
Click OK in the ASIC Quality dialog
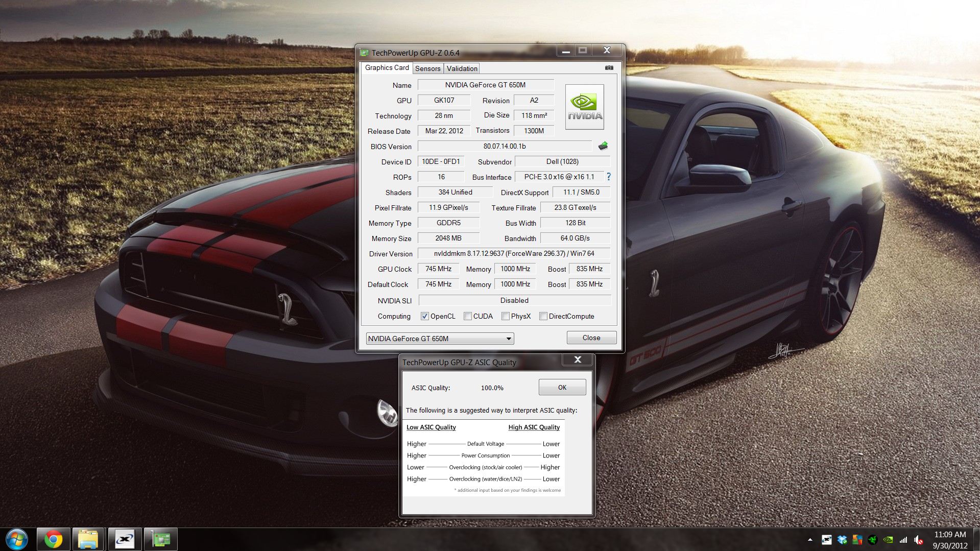pos(562,387)
